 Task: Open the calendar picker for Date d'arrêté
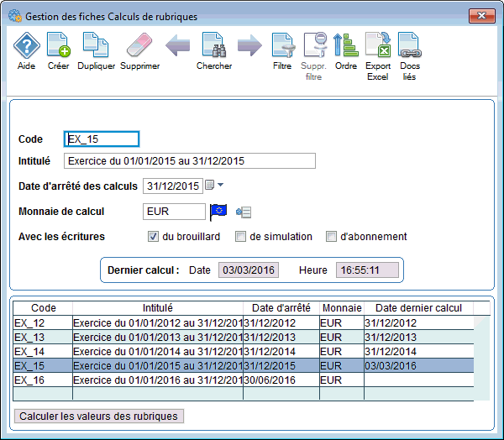click(x=210, y=186)
